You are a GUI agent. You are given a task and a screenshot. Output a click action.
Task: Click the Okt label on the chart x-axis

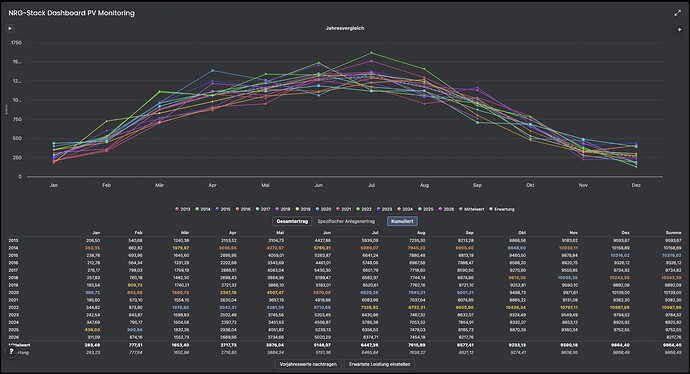[x=530, y=185]
